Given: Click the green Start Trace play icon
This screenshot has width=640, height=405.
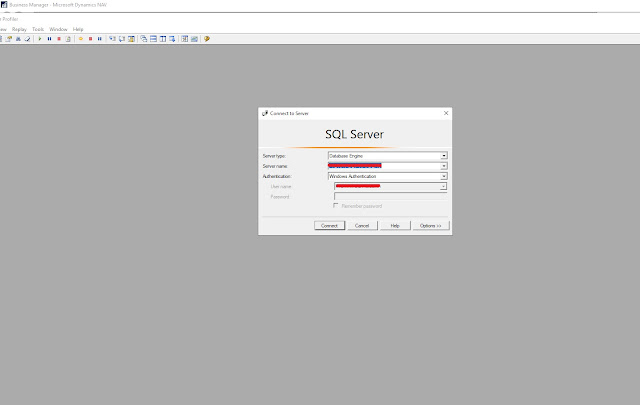Looking at the screenshot, I should click(x=40, y=39).
